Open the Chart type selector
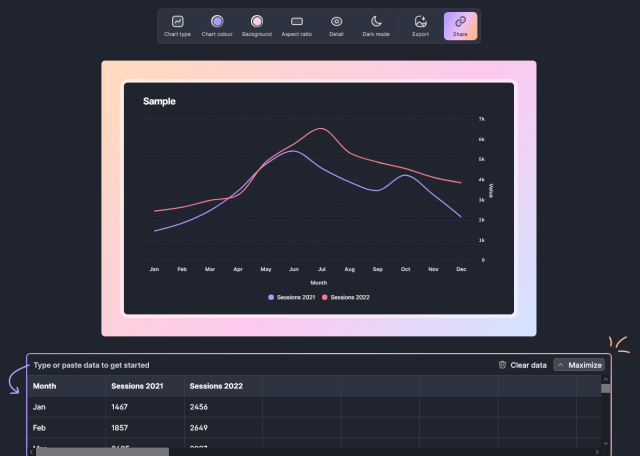The height and width of the screenshot is (456, 640). 177,26
